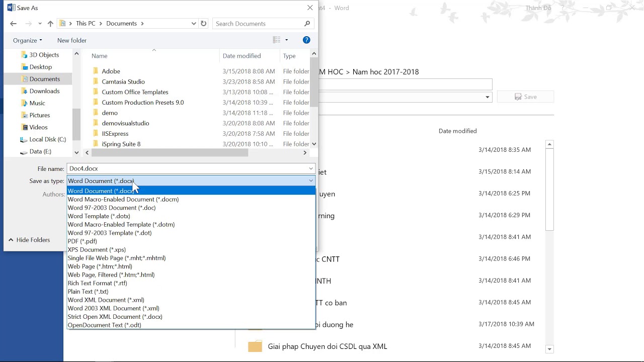Image resolution: width=644 pixels, height=362 pixels.
Task: Click the Up one level arrow
Action: coord(50,24)
